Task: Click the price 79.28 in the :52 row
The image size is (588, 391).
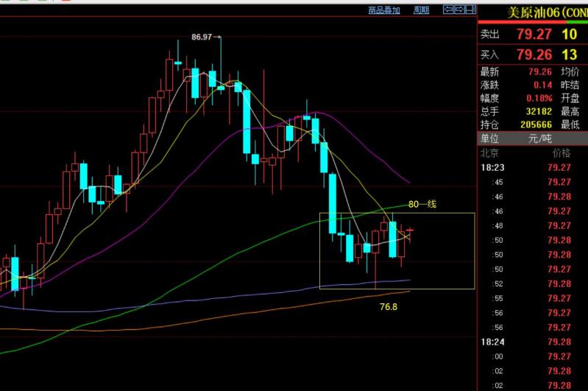Action: coord(559,284)
